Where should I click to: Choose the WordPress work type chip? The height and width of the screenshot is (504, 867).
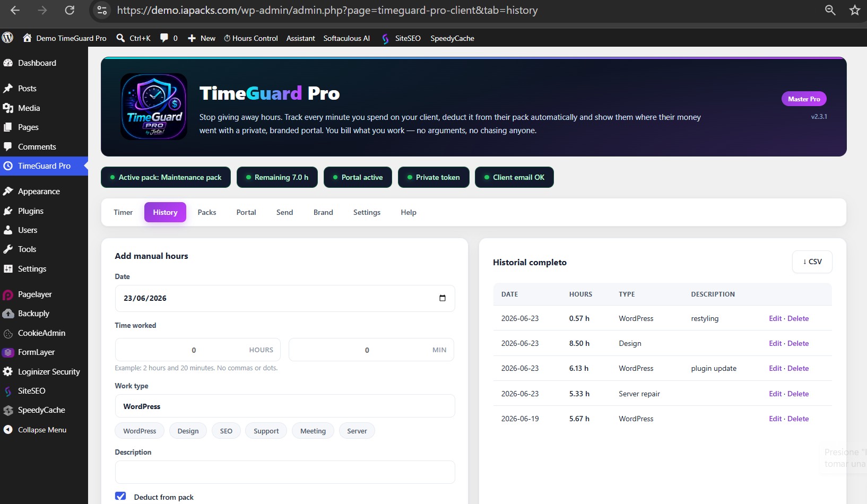click(140, 431)
